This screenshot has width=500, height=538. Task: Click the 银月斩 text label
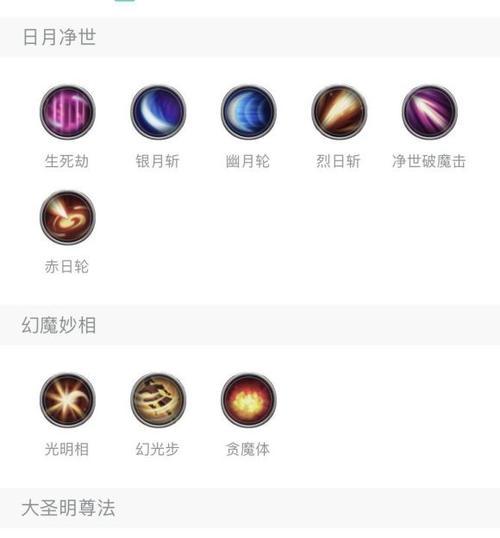tap(158, 161)
